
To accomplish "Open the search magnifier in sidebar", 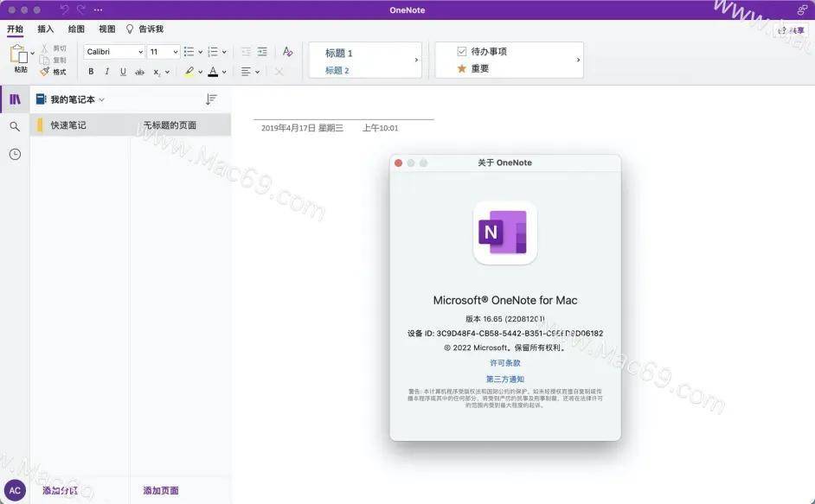I will [15, 126].
